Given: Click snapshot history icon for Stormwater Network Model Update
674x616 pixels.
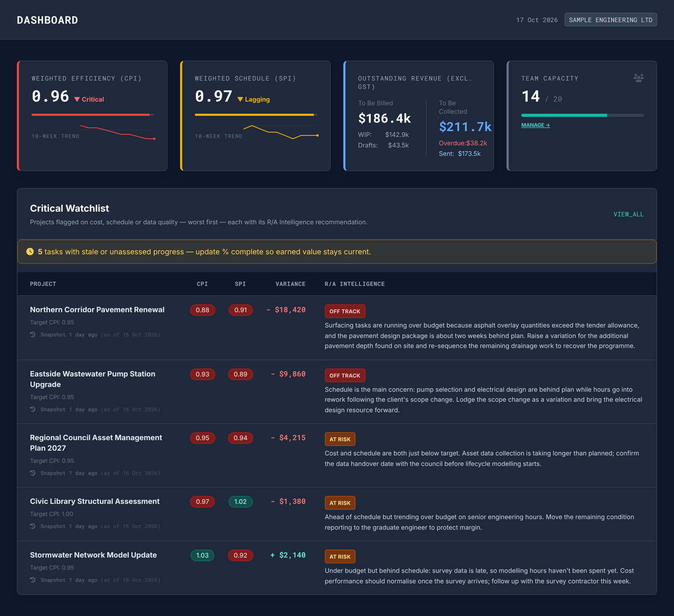Looking at the screenshot, I should point(33,580).
